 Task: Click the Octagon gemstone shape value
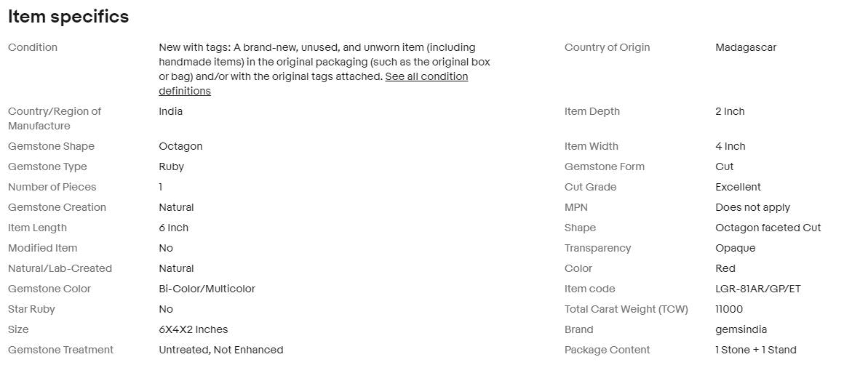[180, 147]
